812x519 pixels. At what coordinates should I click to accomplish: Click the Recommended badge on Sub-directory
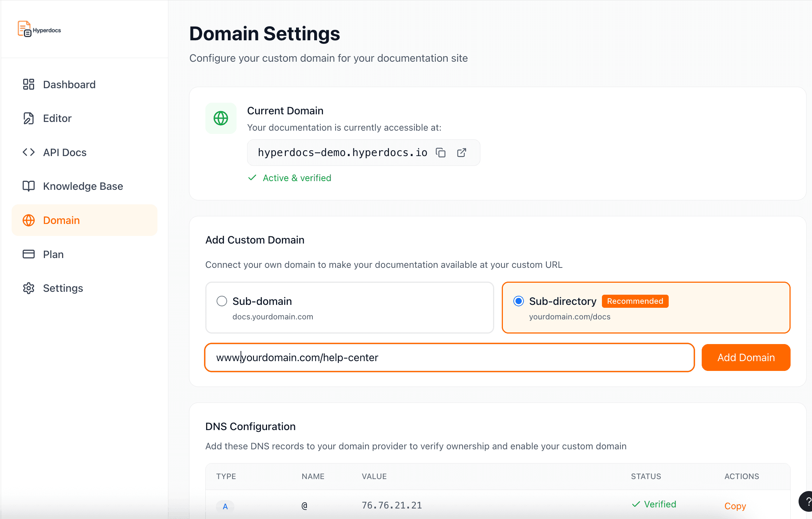pyautogui.click(x=635, y=301)
